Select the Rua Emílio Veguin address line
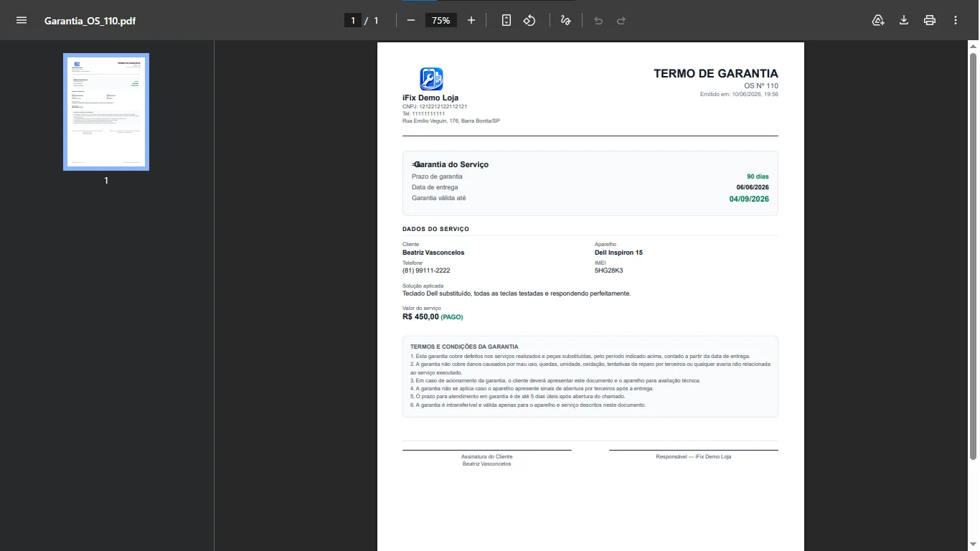 [x=451, y=121]
